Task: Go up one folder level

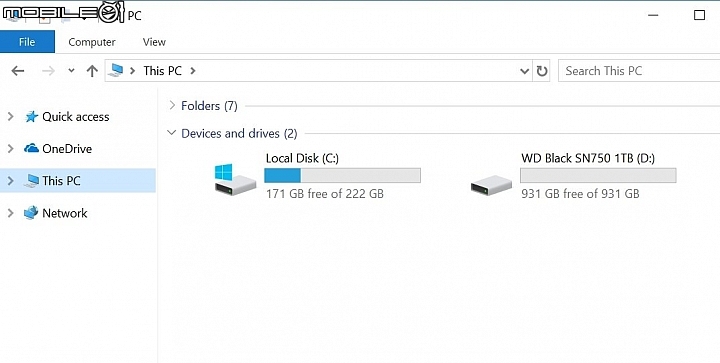Action: pos(92,71)
